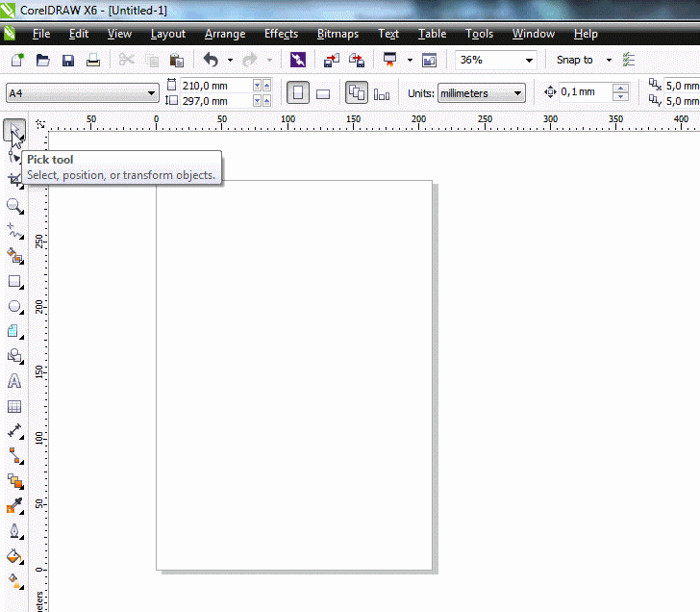Switch page to Landscape orientation
The height and width of the screenshot is (612, 700).
[323, 93]
